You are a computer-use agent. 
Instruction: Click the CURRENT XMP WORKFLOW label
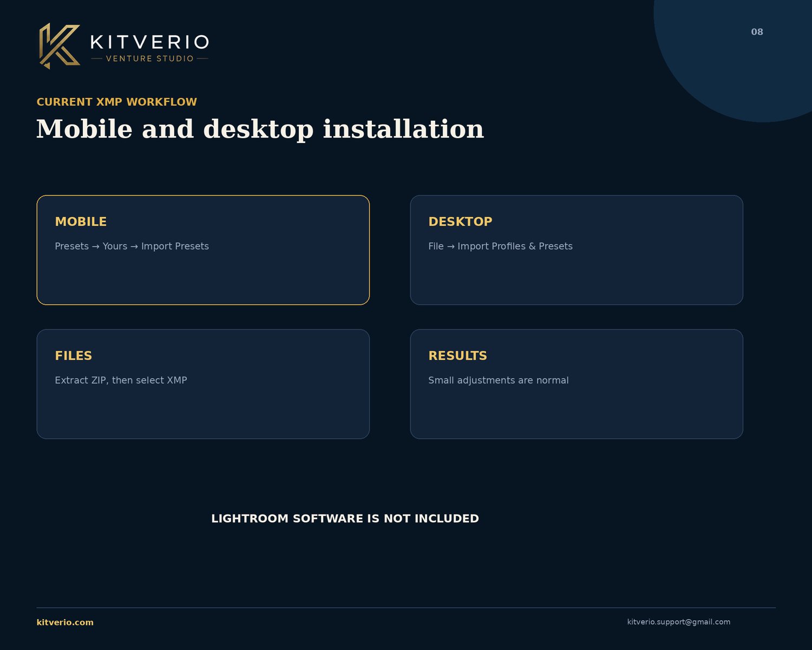[117, 102]
